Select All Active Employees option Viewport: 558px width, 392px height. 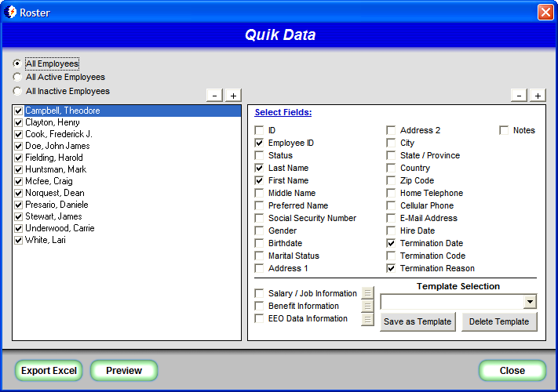point(17,77)
